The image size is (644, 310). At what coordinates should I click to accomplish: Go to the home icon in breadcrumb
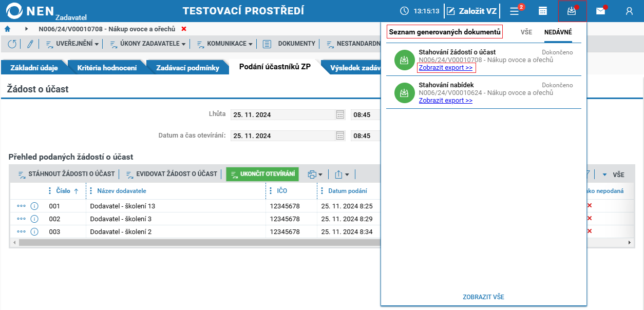tap(7, 29)
